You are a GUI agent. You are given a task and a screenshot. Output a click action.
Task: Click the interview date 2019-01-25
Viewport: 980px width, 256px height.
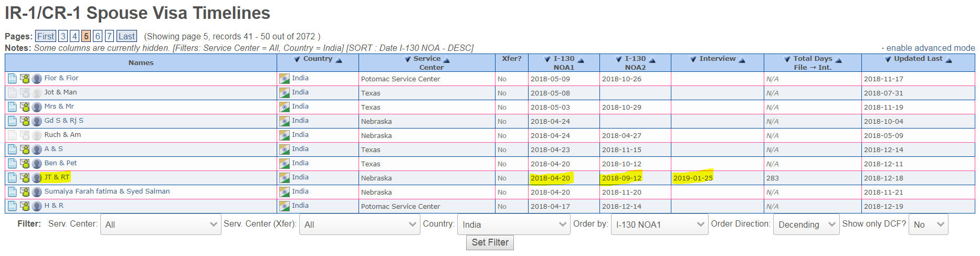tap(693, 178)
